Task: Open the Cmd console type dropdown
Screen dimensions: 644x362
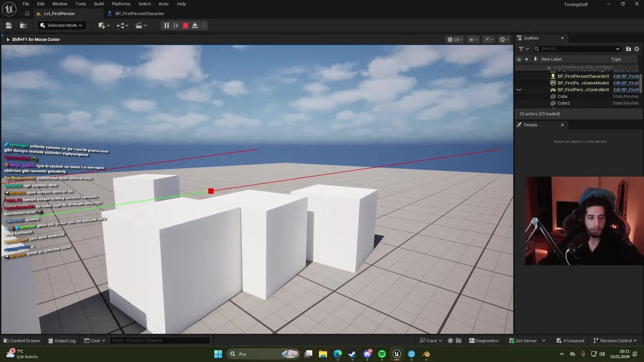Action: click(x=95, y=340)
